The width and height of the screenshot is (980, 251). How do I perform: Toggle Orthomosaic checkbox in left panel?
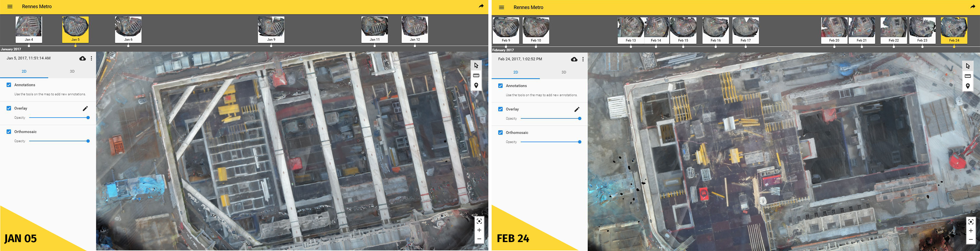click(9, 132)
